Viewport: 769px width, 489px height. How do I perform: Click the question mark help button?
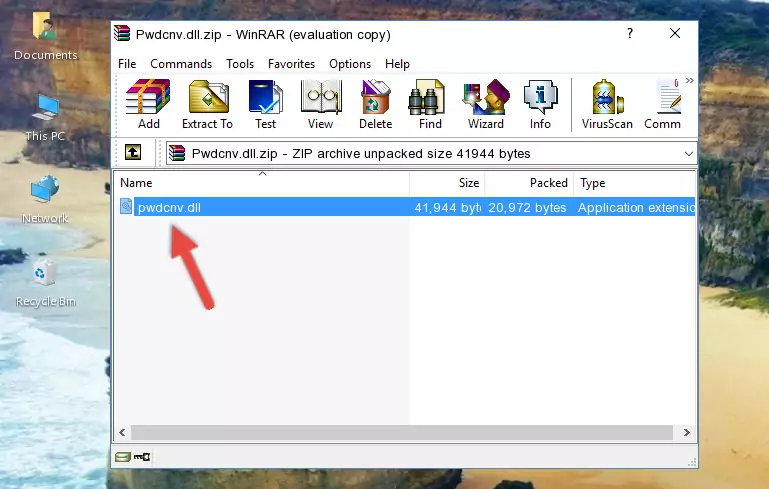pyautogui.click(x=630, y=33)
